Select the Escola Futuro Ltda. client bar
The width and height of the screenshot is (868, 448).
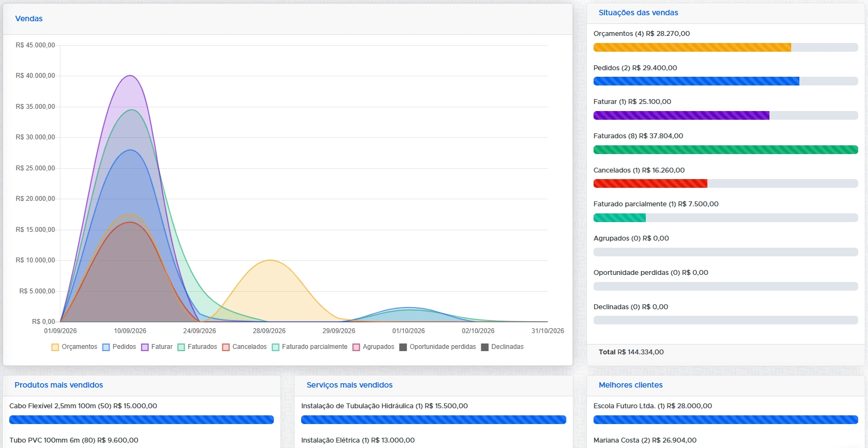point(726,420)
